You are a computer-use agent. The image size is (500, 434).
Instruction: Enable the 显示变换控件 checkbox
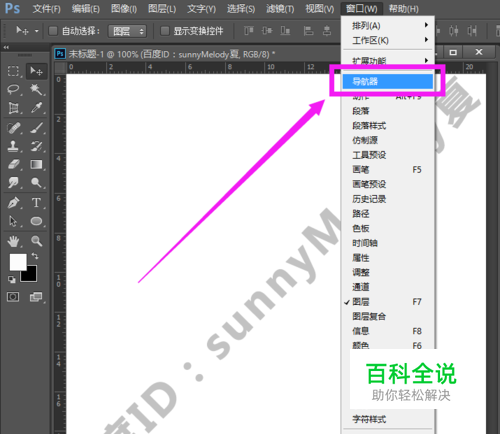click(165, 31)
